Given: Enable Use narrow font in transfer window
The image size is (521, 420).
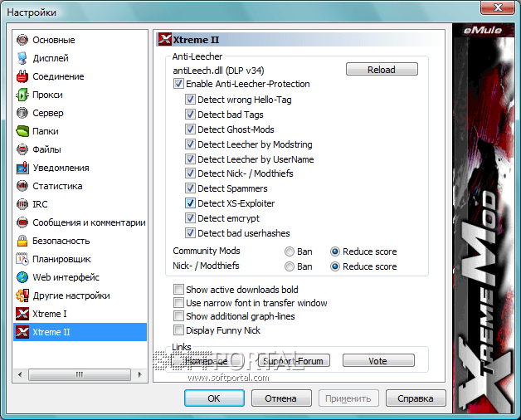Looking at the screenshot, I should pyautogui.click(x=178, y=303).
